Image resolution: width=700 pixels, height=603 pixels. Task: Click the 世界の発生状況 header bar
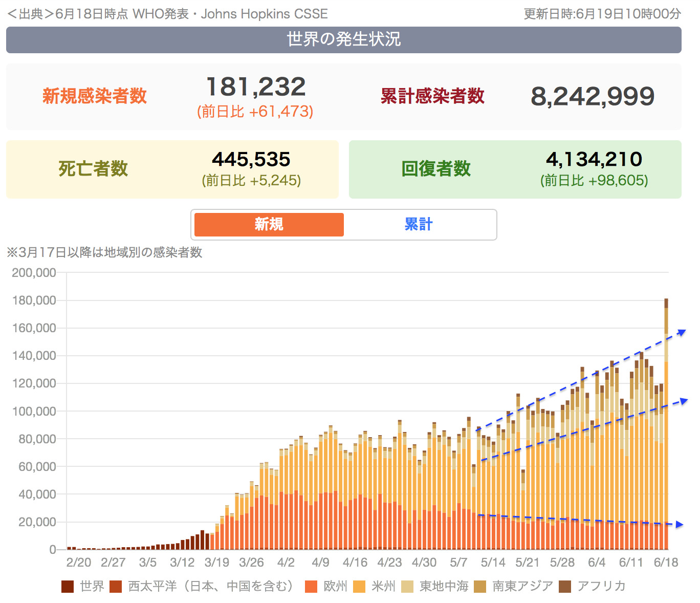click(x=343, y=40)
